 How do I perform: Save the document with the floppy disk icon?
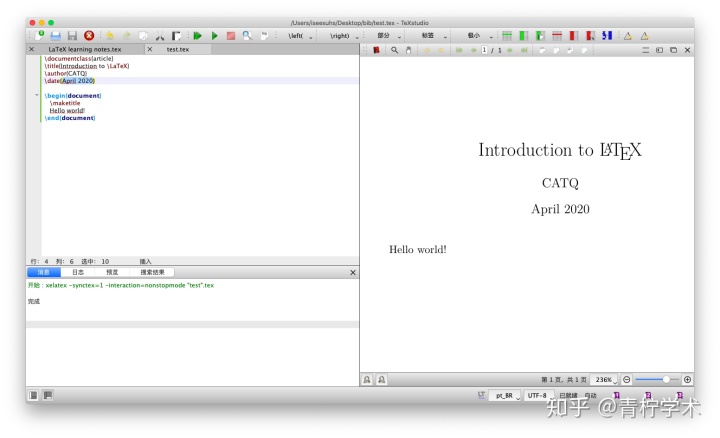pos(72,35)
